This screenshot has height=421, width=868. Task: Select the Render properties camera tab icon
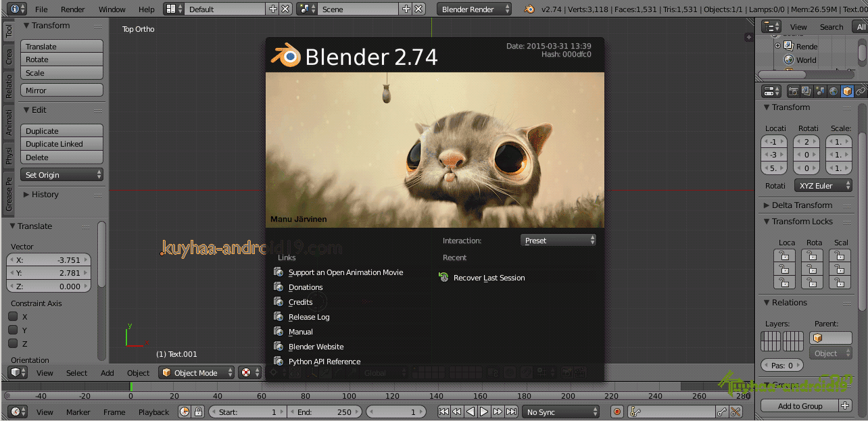(x=794, y=91)
